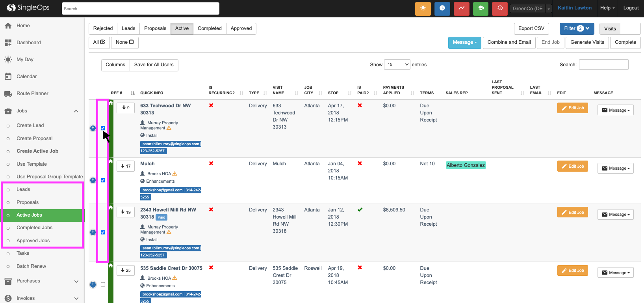
Task: Uncheck the 2343 Howell Mill Rd row checkbox
Action: click(103, 232)
